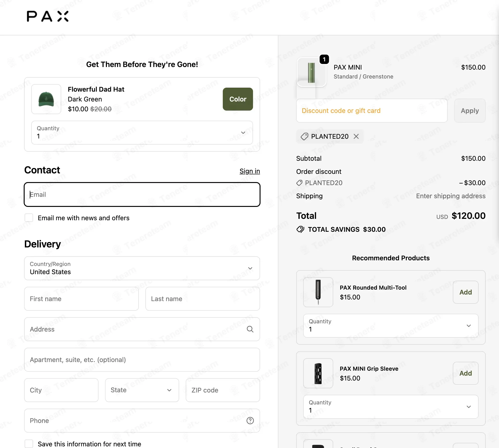Screen dimensions: 499x448
Task: Click the First name field
Action: [82, 299]
